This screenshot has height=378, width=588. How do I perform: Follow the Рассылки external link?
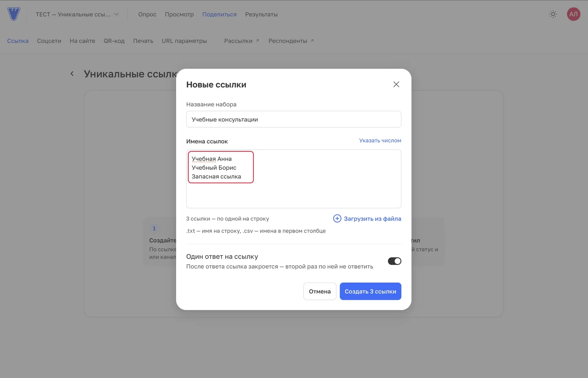(242, 41)
